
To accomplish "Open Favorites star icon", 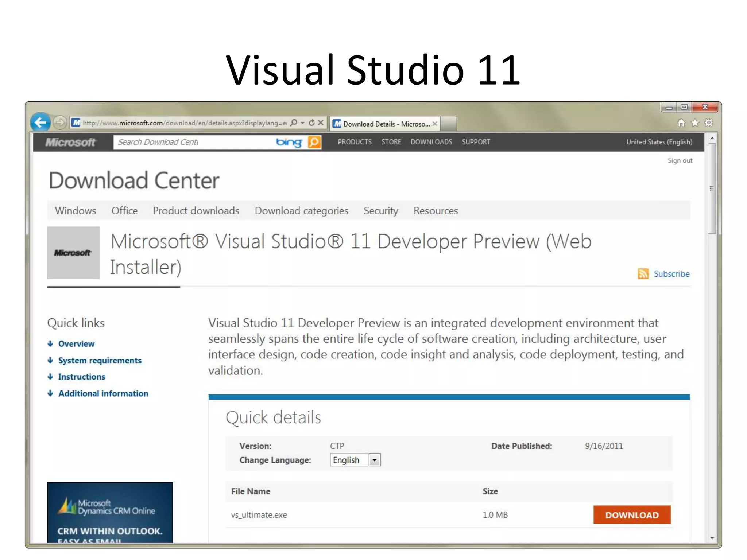I will [x=695, y=123].
